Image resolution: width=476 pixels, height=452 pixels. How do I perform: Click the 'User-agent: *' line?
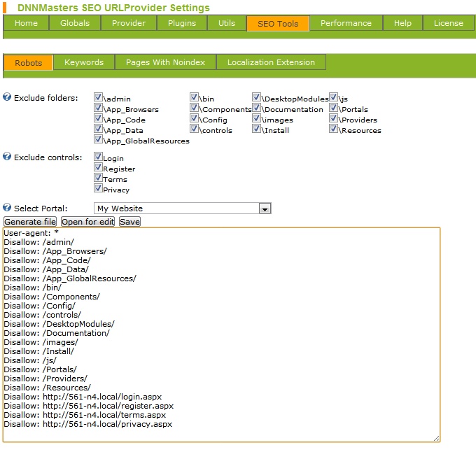[31, 233]
